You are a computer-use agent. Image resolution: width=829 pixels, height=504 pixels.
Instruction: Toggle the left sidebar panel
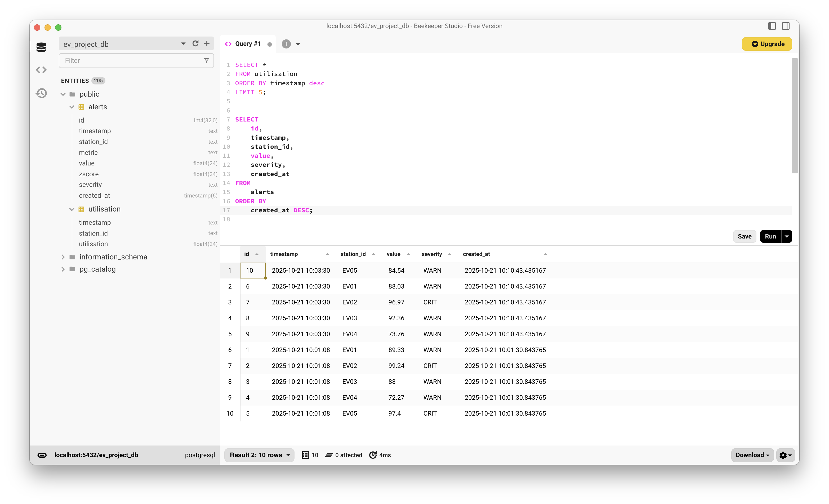click(x=772, y=26)
